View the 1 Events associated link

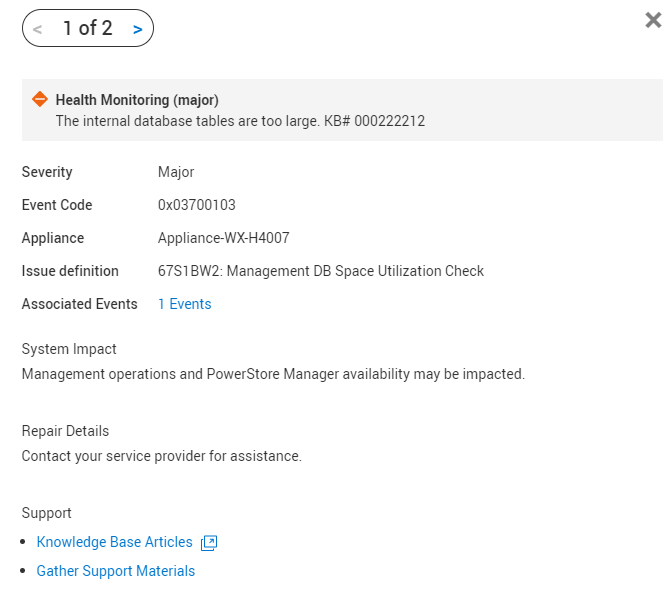pos(184,304)
